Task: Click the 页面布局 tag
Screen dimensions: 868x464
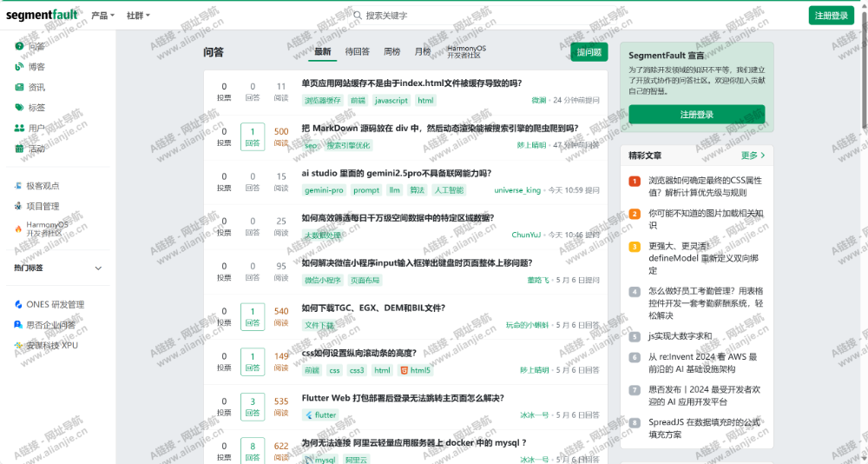Action: coord(365,280)
